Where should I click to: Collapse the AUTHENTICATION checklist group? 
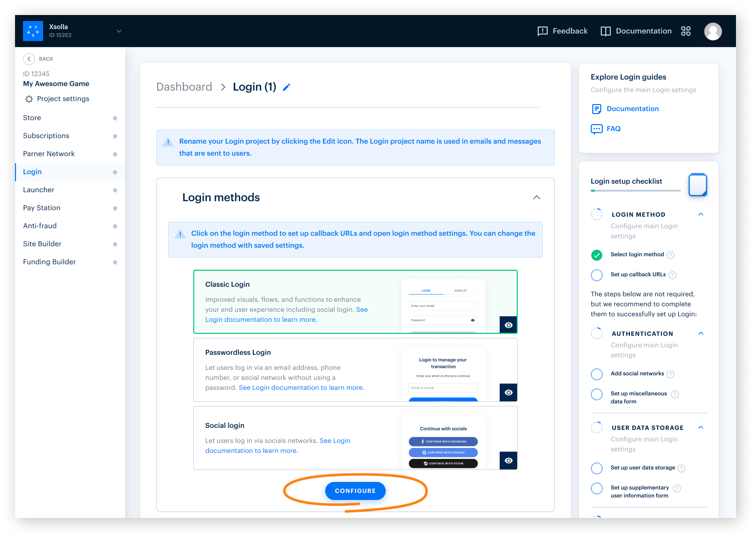(x=700, y=333)
